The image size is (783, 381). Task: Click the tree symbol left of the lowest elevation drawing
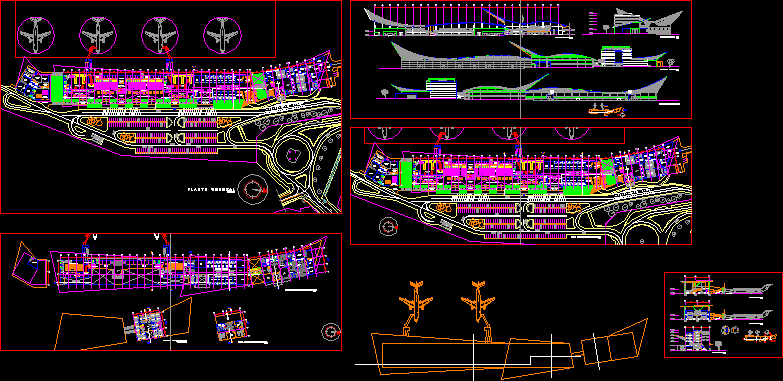pyautogui.click(x=385, y=93)
